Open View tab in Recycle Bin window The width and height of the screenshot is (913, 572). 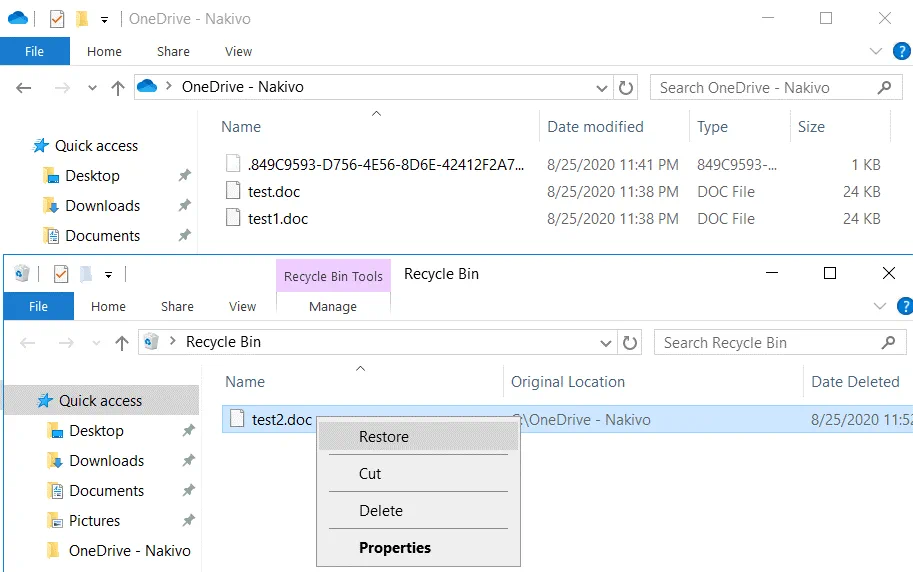pyautogui.click(x=242, y=306)
